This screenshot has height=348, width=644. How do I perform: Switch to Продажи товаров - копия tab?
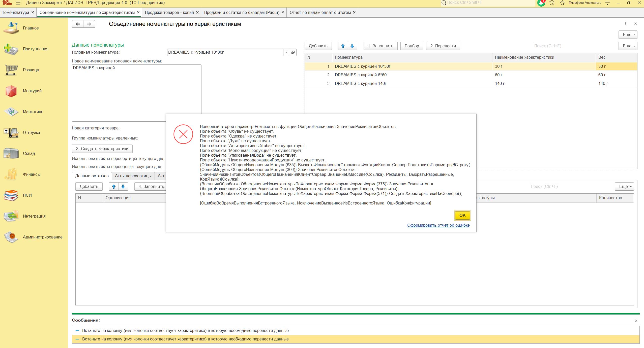[x=169, y=12]
